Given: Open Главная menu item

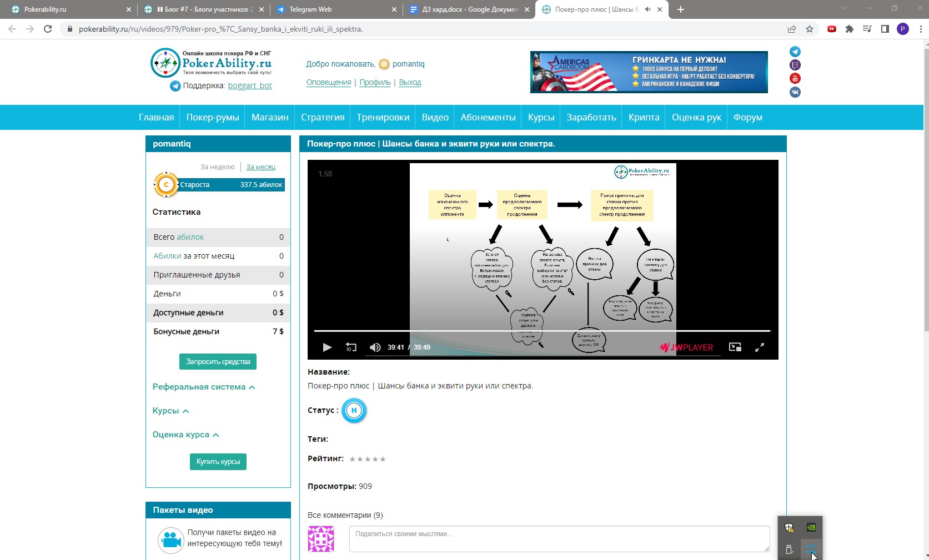Looking at the screenshot, I should click(x=156, y=117).
